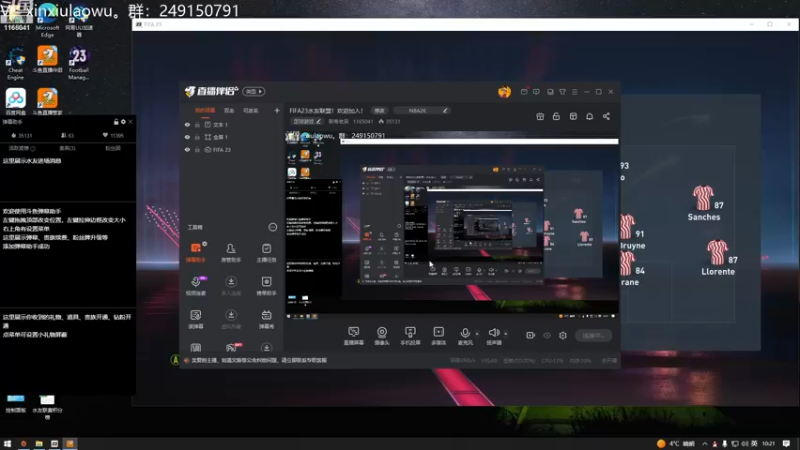
Task: Open settings gear on the danmu helper panel
Action: pyautogui.click(x=123, y=122)
